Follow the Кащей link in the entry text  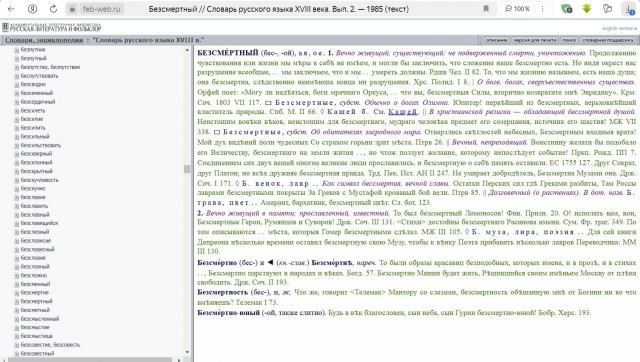pyautogui.click(x=402, y=112)
